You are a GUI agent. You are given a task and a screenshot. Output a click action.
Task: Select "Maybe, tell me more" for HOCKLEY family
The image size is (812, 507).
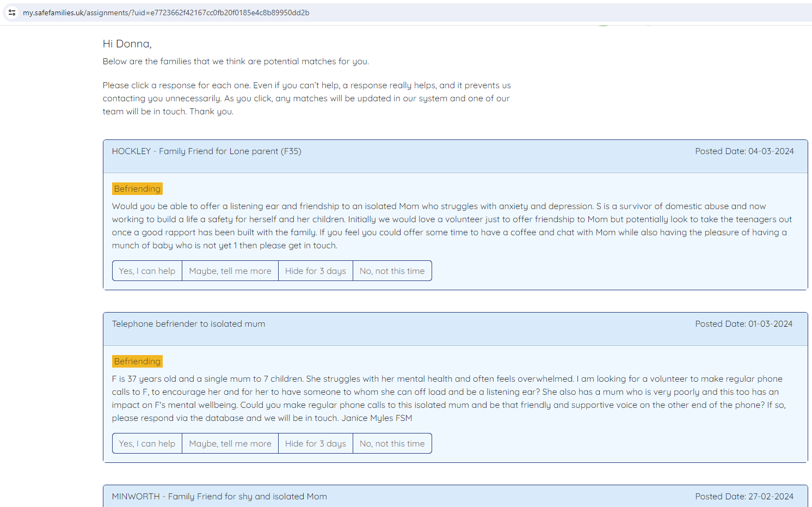(x=230, y=271)
